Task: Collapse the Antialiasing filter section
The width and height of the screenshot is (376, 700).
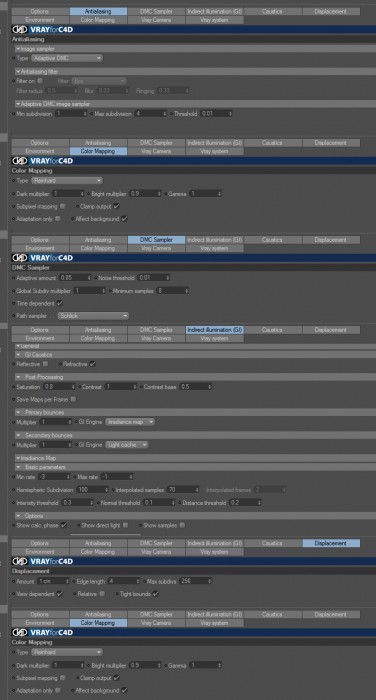Action: point(18,71)
